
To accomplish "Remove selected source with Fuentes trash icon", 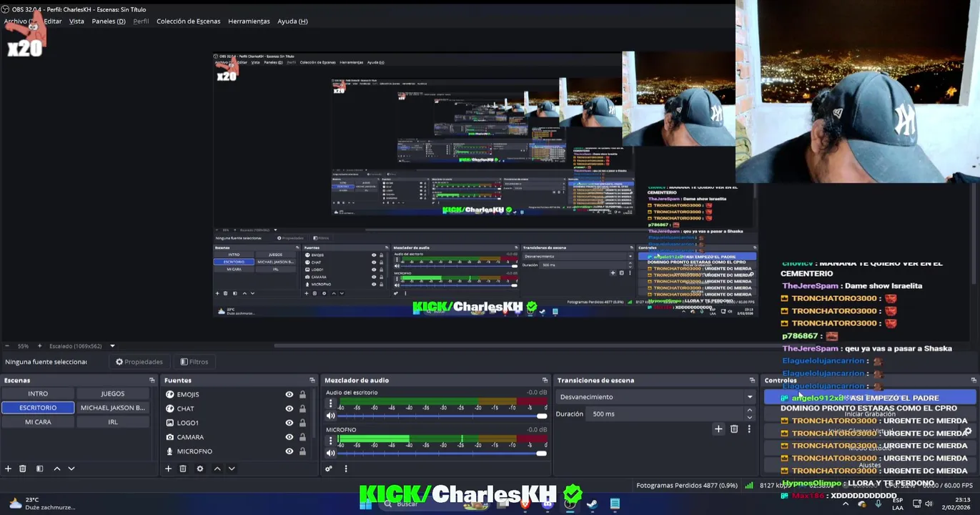I will pos(183,469).
